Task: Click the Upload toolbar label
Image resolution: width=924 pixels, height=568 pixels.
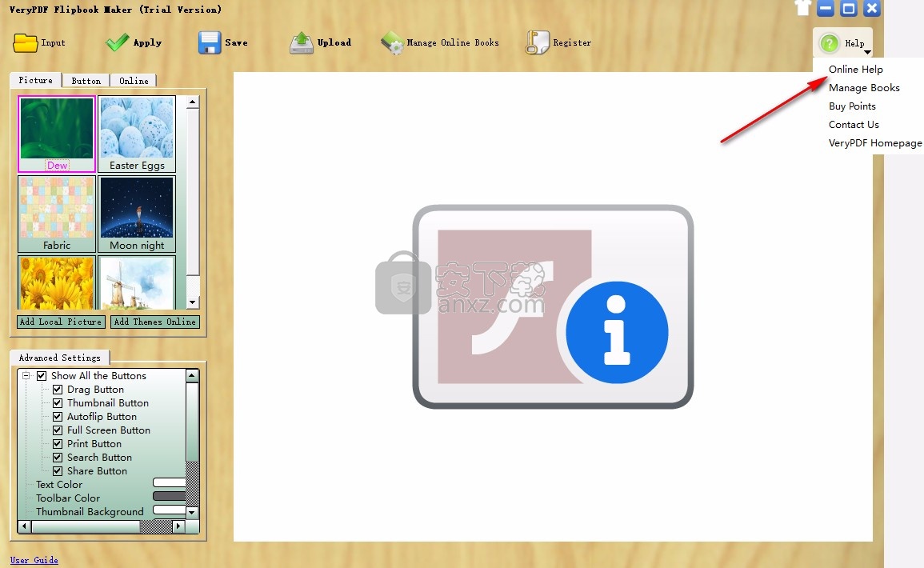Action: (334, 42)
